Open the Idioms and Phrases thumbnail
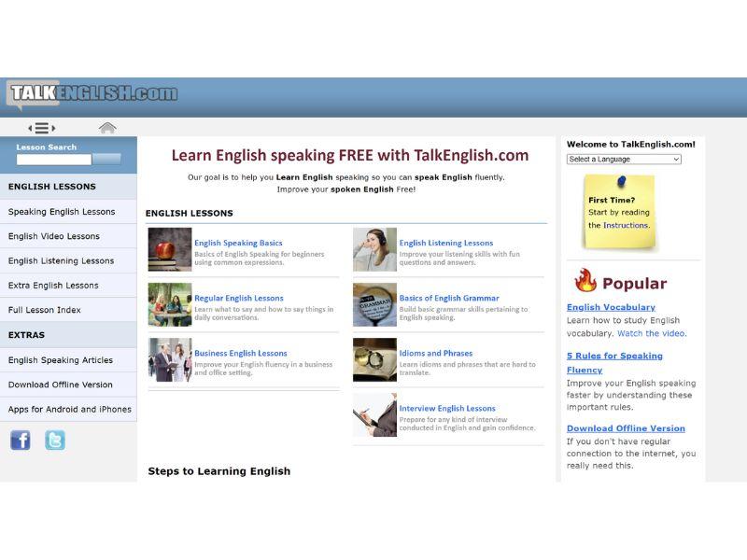The height and width of the screenshot is (560, 747). pyautogui.click(x=375, y=360)
